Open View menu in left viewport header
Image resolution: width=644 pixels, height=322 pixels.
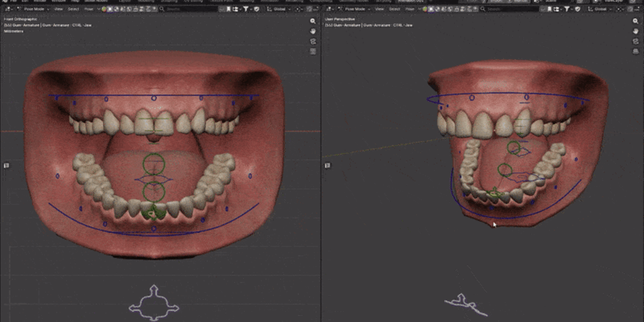click(x=59, y=9)
